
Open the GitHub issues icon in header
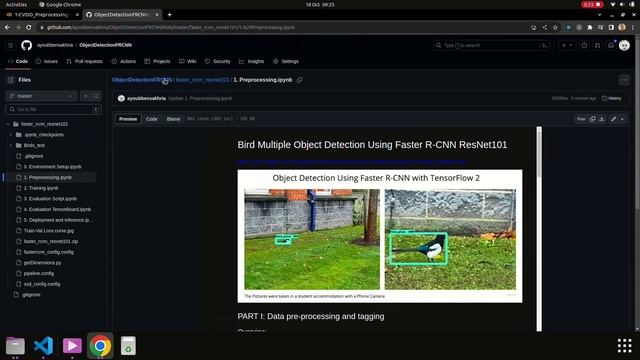pyautogui.click(x=584, y=45)
